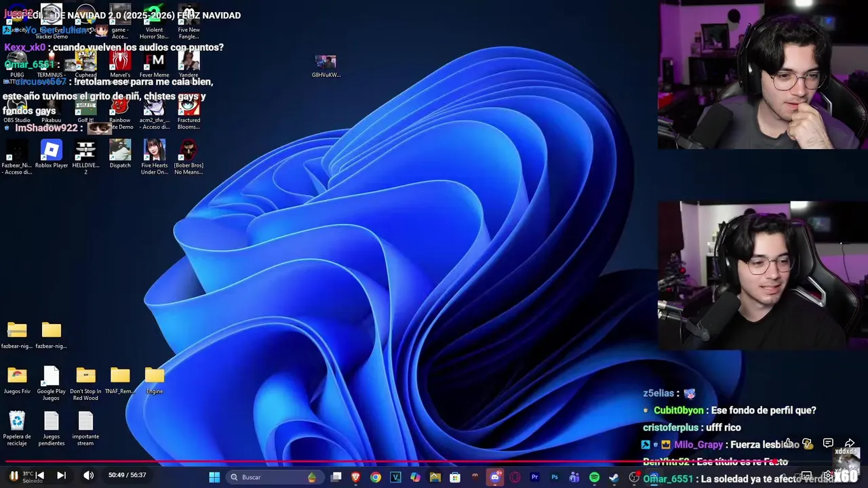Open the Engine folder

(155, 380)
